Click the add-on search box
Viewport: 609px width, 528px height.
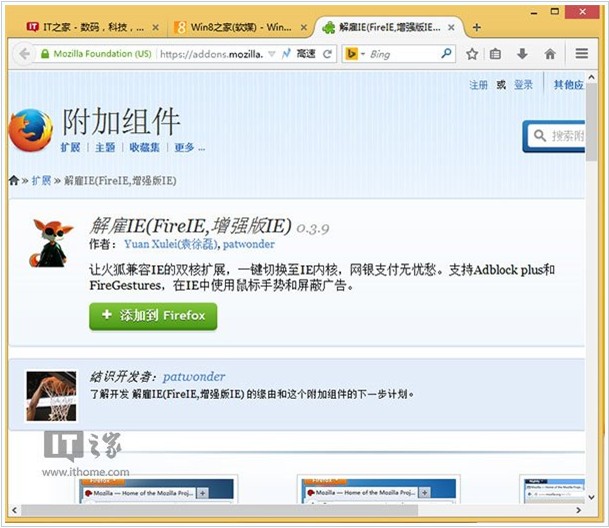pos(556,136)
